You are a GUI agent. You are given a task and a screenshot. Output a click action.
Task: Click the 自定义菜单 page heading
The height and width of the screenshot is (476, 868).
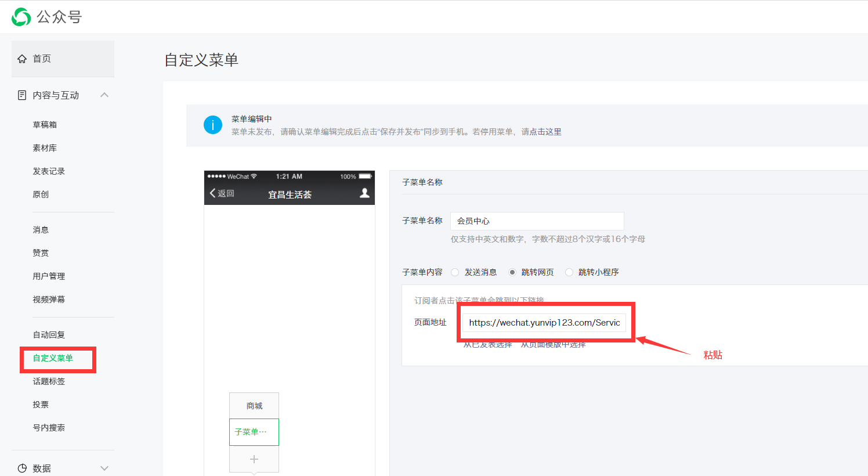pos(201,60)
